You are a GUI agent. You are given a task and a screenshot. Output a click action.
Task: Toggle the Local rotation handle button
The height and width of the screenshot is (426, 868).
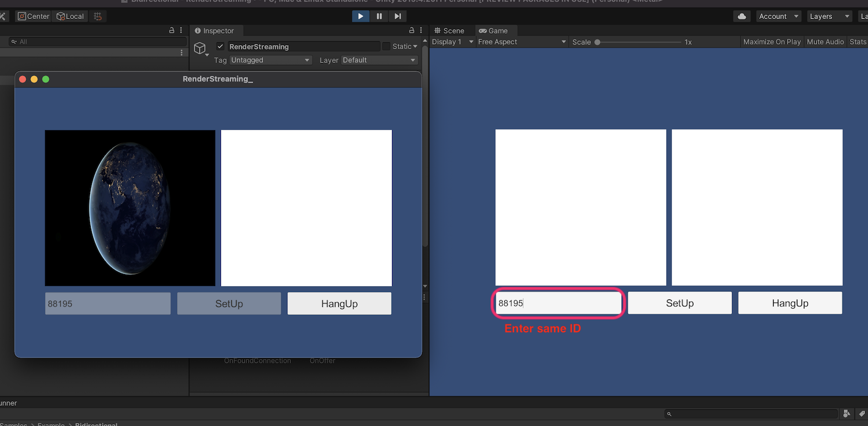tap(71, 16)
